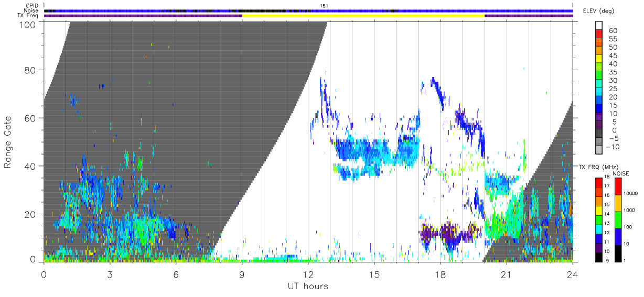The image size is (644, 297).
Task: Pick the red swatch in ELEV colorbar
Action: (x=600, y=34)
